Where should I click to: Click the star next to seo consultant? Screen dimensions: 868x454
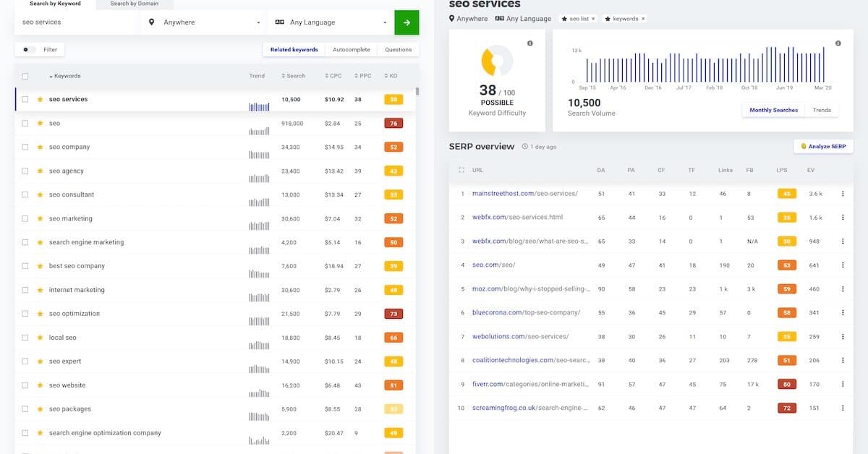(x=41, y=195)
